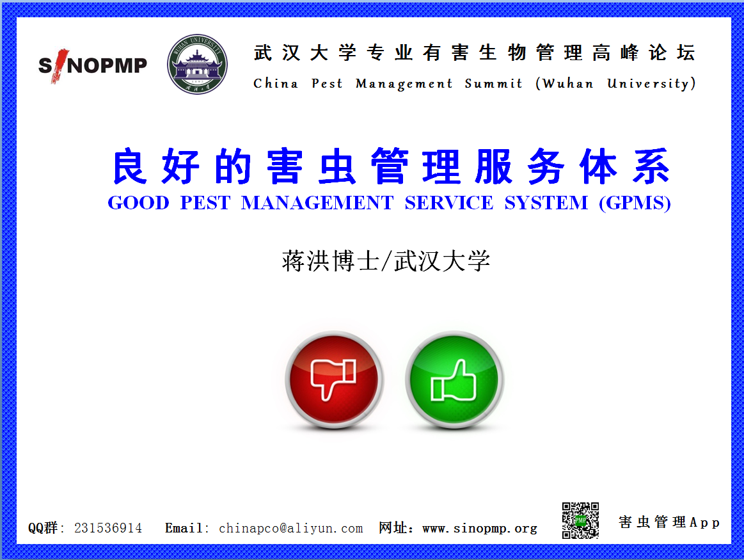Click the SINOPMP logo

click(93, 65)
